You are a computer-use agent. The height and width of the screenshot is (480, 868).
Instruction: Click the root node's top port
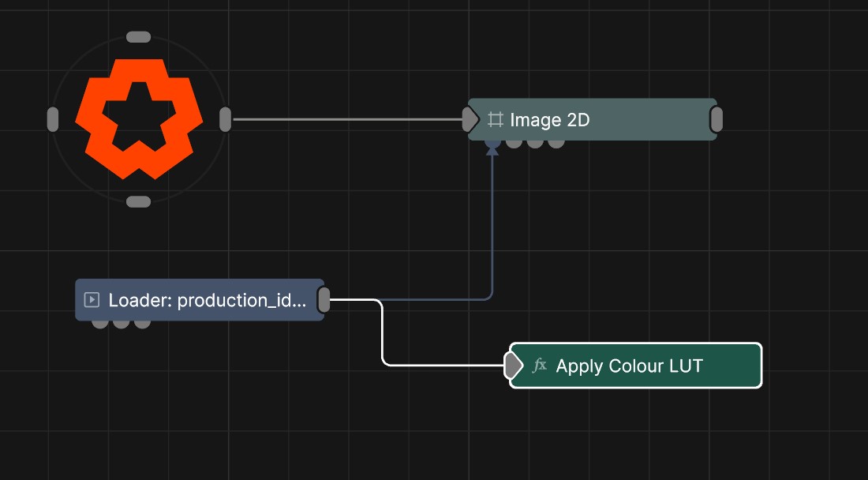[138, 37]
